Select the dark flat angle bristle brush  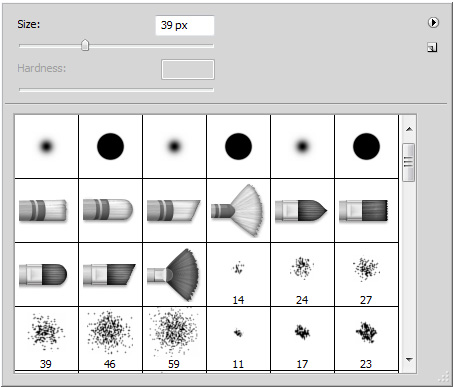point(110,275)
